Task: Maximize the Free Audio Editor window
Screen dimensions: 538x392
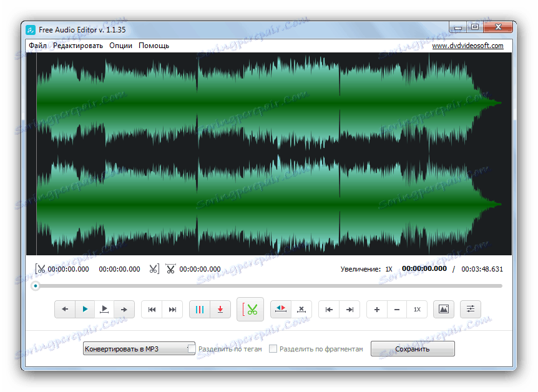Action: tap(475, 27)
